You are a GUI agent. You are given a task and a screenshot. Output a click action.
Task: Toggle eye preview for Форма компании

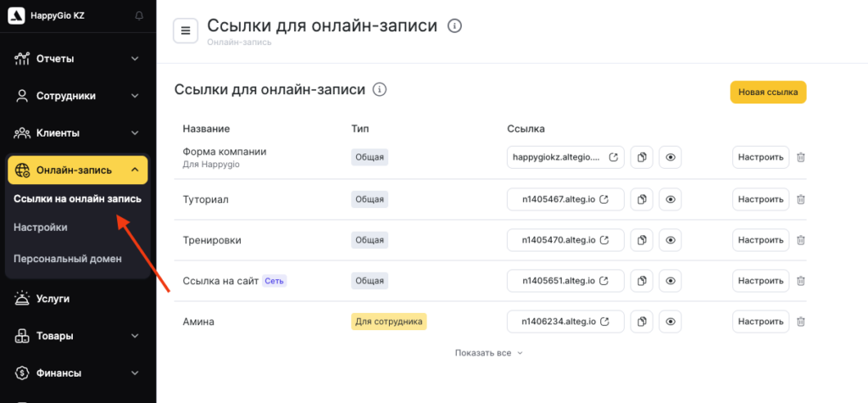click(670, 158)
